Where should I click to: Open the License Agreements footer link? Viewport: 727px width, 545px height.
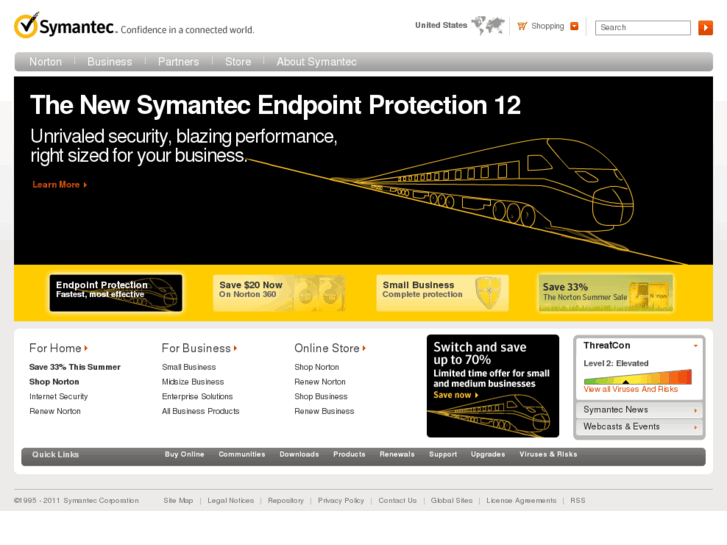tap(521, 500)
